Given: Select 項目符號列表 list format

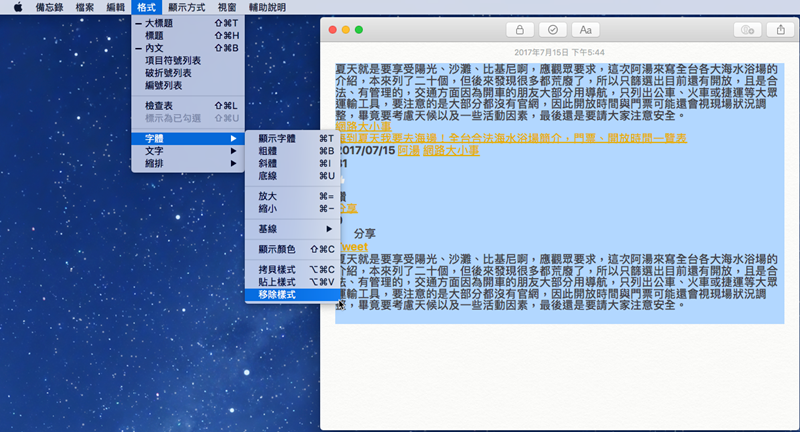Looking at the screenshot, I should 188,60.
